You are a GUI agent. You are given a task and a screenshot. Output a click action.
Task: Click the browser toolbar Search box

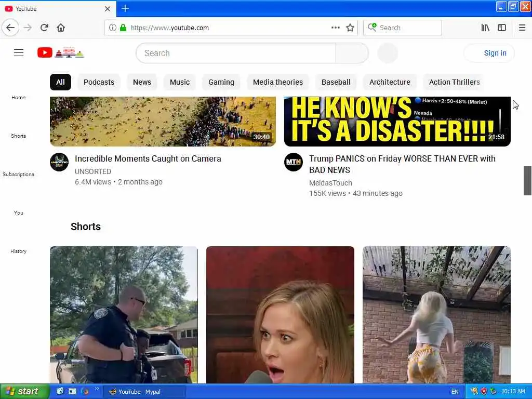[x=403, y=28]
